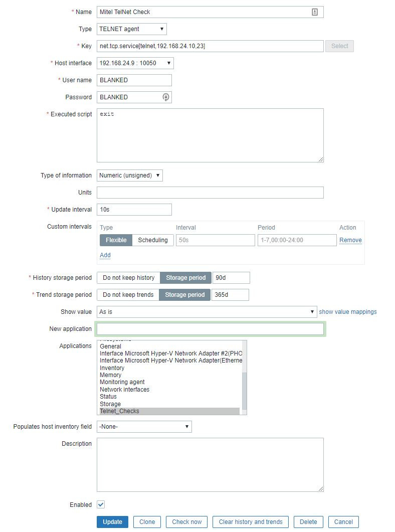Click the Update button
The image size is (395, 532).
112,522
